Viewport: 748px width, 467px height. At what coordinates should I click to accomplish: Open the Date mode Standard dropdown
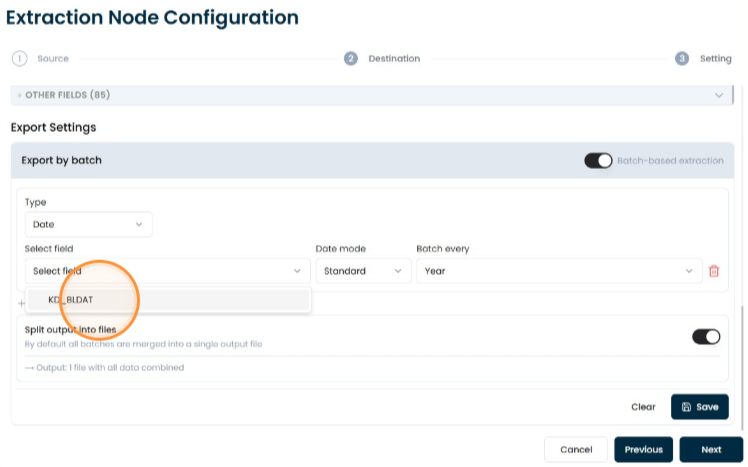point(363,271)
